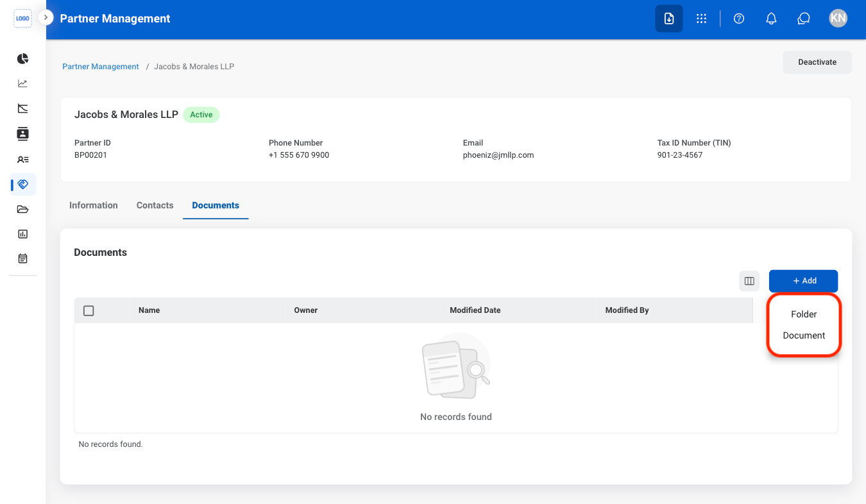
Task: Switch to the Contacts tab
Action: [x=155, y=205]
